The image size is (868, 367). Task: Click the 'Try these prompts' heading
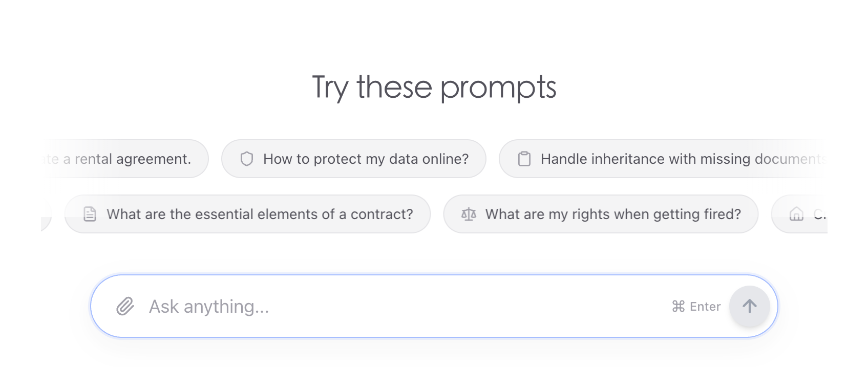click(434, 86)
